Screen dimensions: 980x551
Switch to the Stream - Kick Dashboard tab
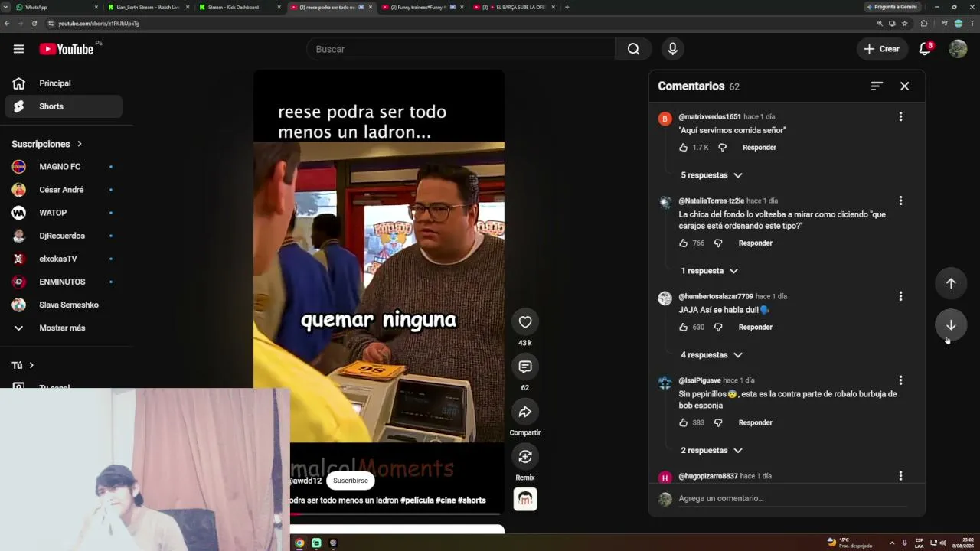point(239,7)
